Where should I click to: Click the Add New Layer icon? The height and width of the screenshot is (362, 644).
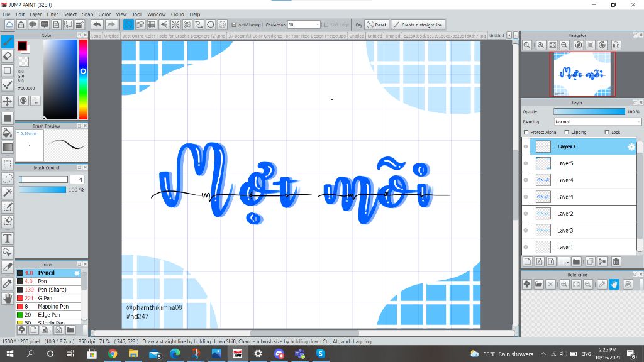coord(528,261)
